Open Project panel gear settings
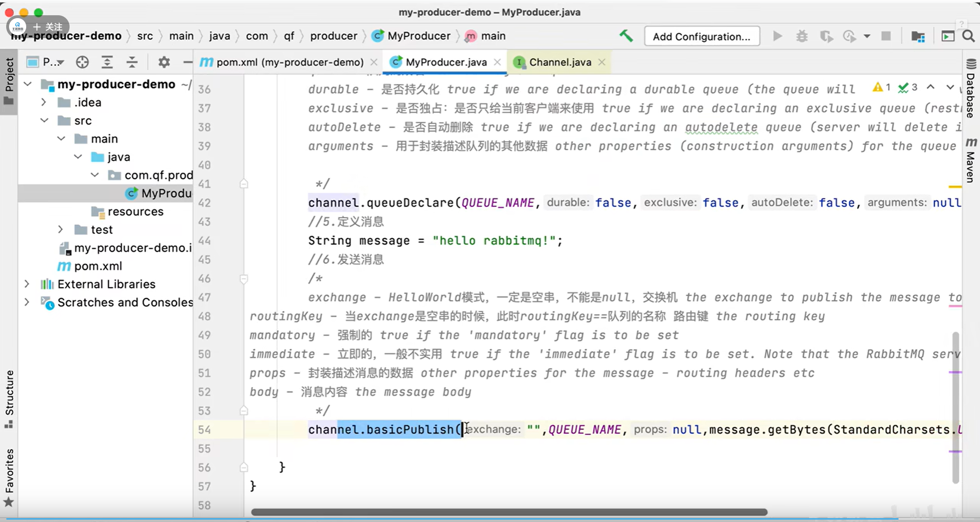This screenshot has height=522, width=980. pyautogui.click(x=164, y=62)
